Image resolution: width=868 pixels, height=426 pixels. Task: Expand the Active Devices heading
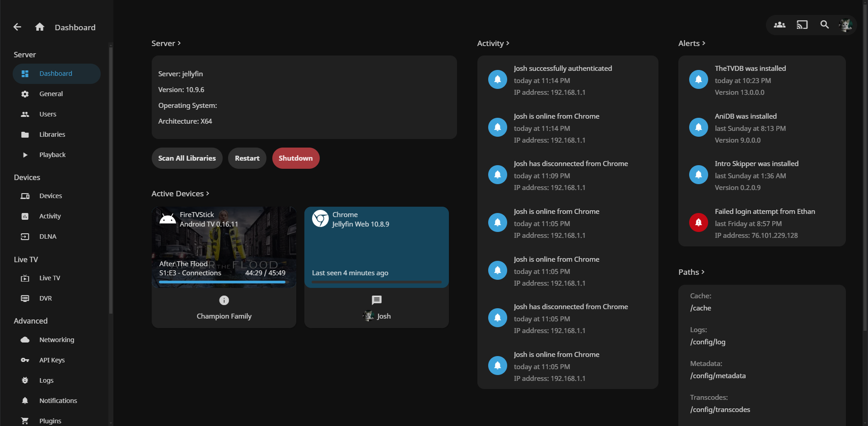pos(180,194)
